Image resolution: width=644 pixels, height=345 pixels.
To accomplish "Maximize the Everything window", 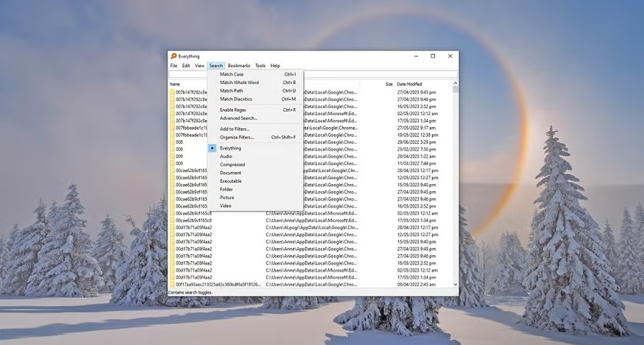I will 433,56.
